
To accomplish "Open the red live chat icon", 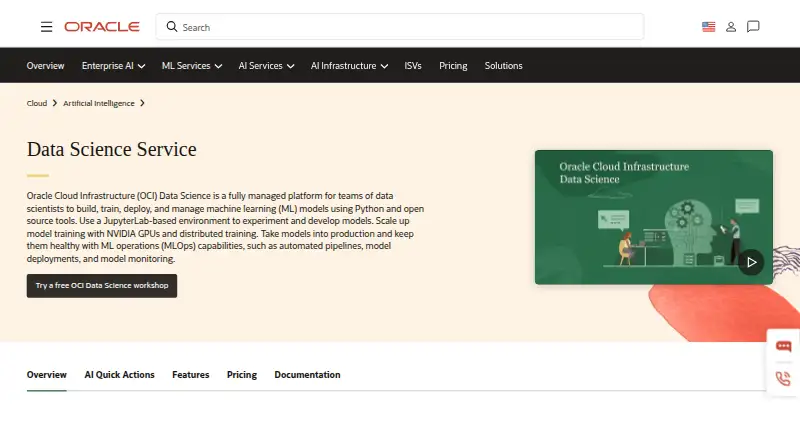I will pos(783,347).
